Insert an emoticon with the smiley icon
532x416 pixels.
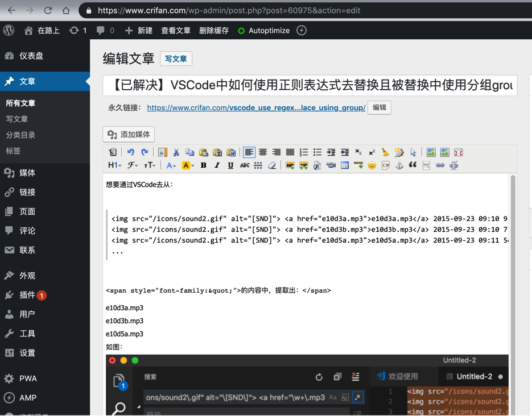372,165
